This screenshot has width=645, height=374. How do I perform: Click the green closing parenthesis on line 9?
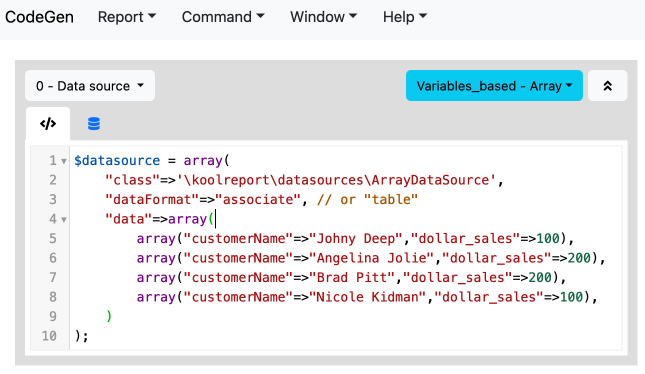click(x=109, y=316)
